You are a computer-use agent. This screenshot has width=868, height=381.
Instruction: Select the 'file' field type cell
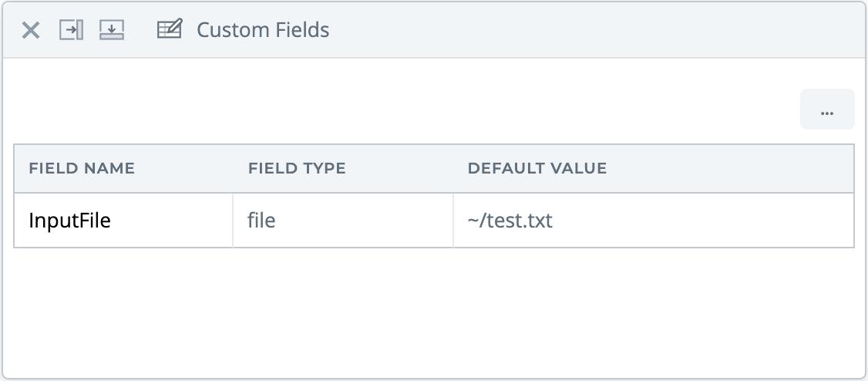262,221
